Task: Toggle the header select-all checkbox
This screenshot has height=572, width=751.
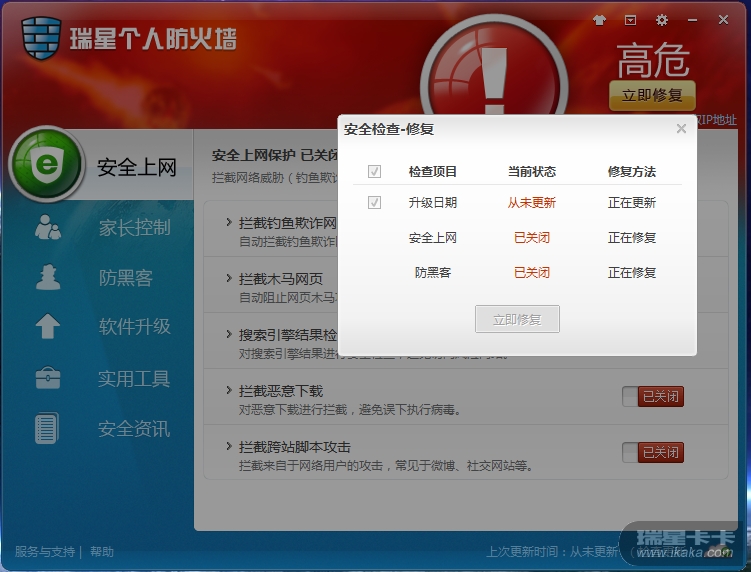Action: (374, 171)
